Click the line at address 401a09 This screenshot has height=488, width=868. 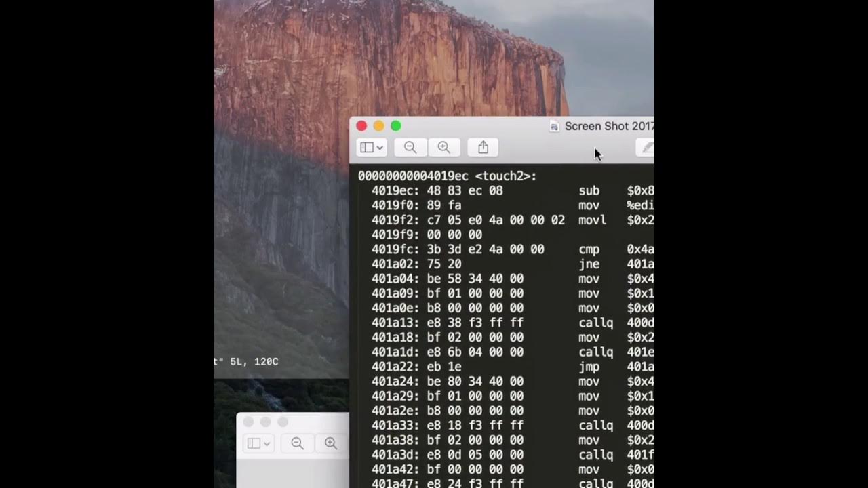tap(513, 293)
